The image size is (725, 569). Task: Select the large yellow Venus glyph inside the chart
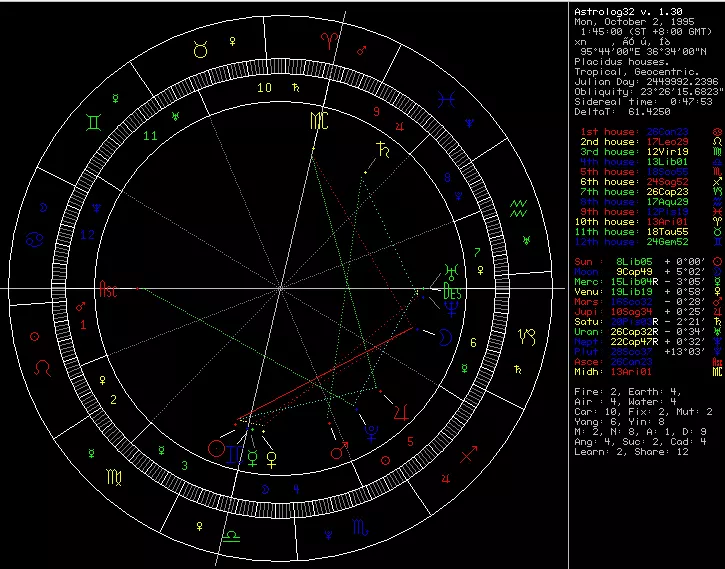(x=272, y=460)
